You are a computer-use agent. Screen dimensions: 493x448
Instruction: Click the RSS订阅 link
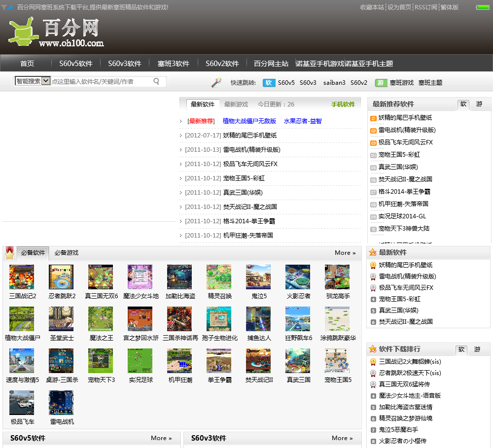click(x=426, y=7)
